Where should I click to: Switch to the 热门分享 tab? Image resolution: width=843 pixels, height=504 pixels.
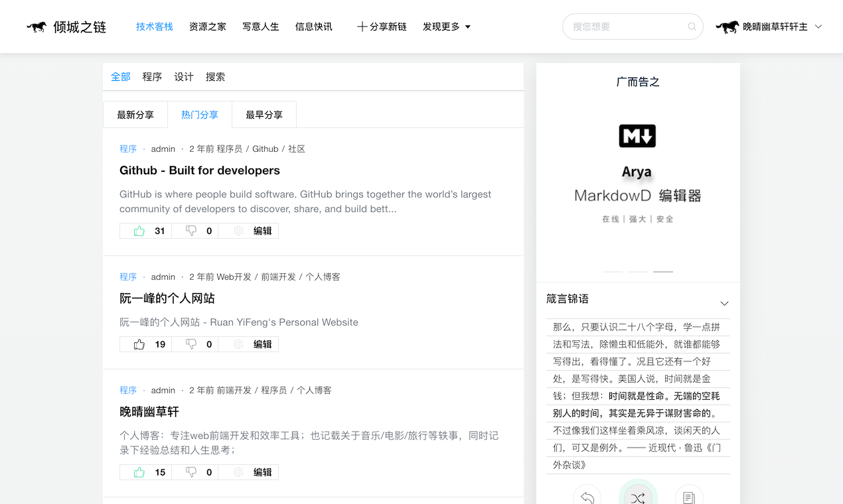pyautogui.click(x=200, y=115)
